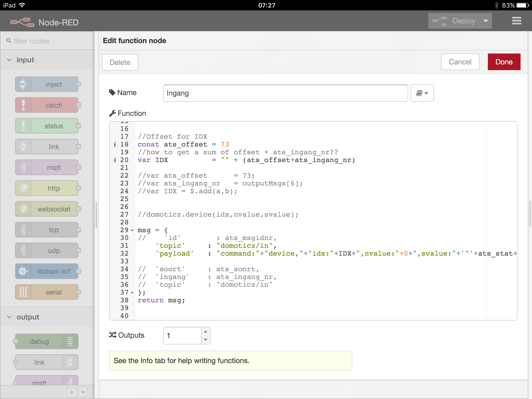
Task: Click the Node-RED logo icon
Action: [22, 22]
